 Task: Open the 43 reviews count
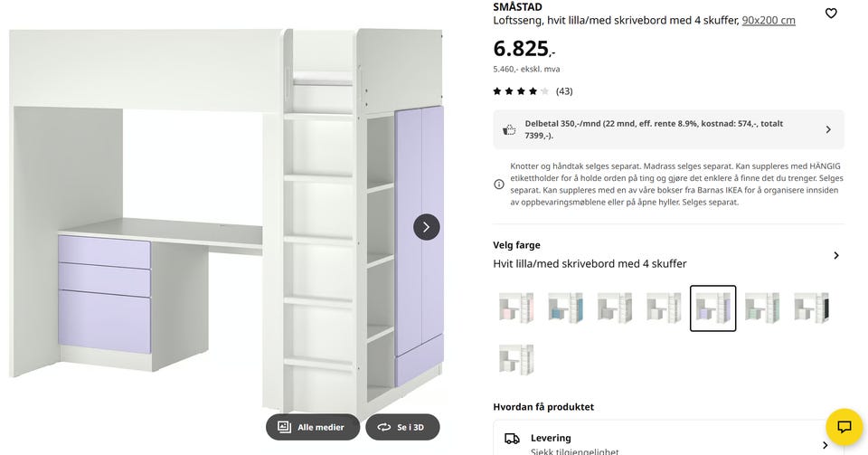click(x=564, y=91)
